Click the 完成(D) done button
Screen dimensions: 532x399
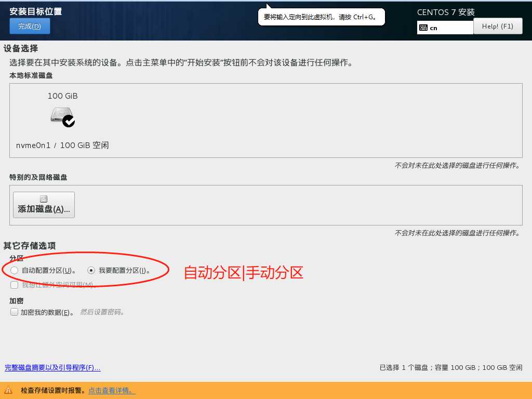click(30, 26)
